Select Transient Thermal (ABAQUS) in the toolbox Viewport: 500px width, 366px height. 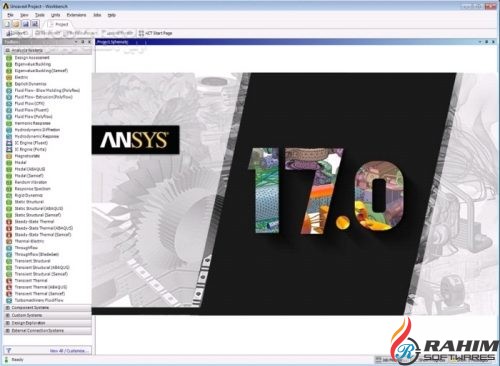(41, 287)
